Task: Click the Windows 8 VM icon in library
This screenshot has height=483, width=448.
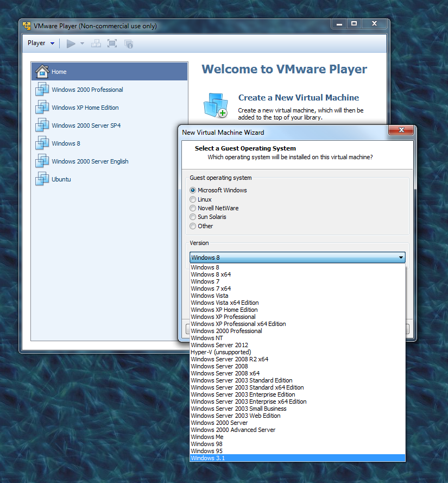Action: (42, 143)
